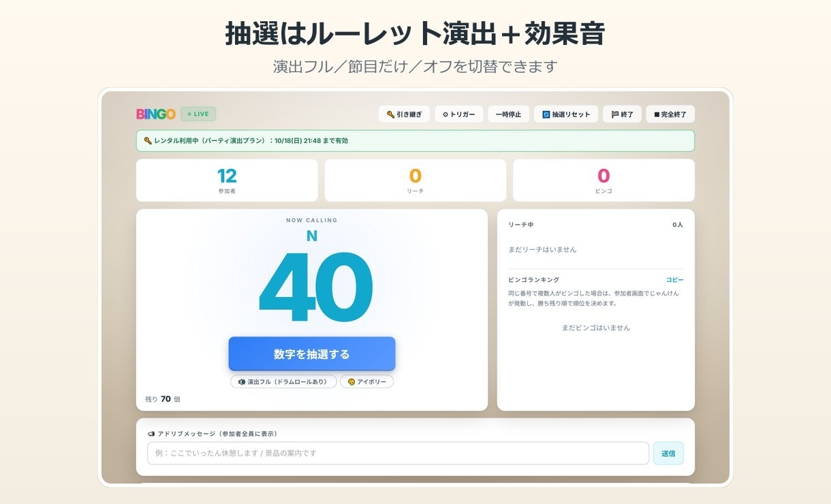
Task: Click the reset icon in 抽選リセット button
Action: (x=546, y=114)
